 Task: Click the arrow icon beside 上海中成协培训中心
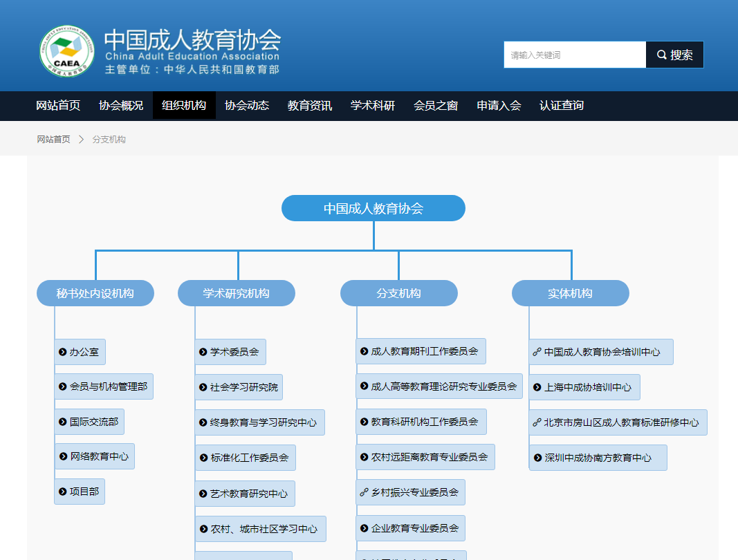[537, 387]
